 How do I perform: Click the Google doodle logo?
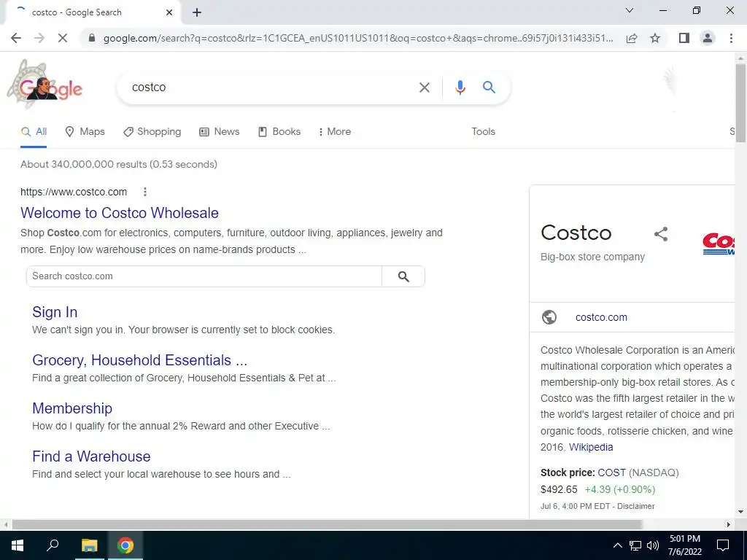tap(44, 85)
